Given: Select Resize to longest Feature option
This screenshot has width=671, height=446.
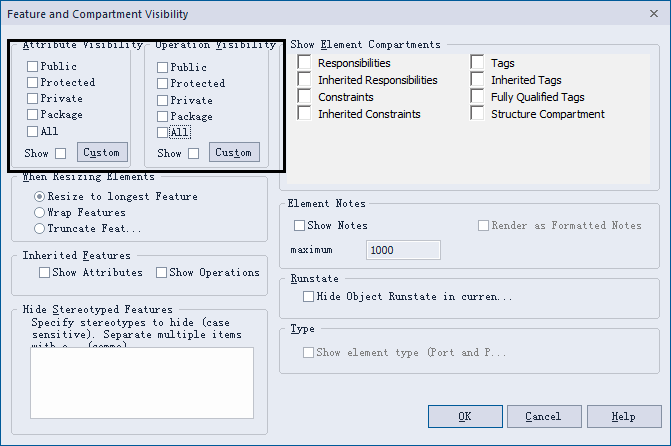Looking at the screenshot, I should pos(39,196).
